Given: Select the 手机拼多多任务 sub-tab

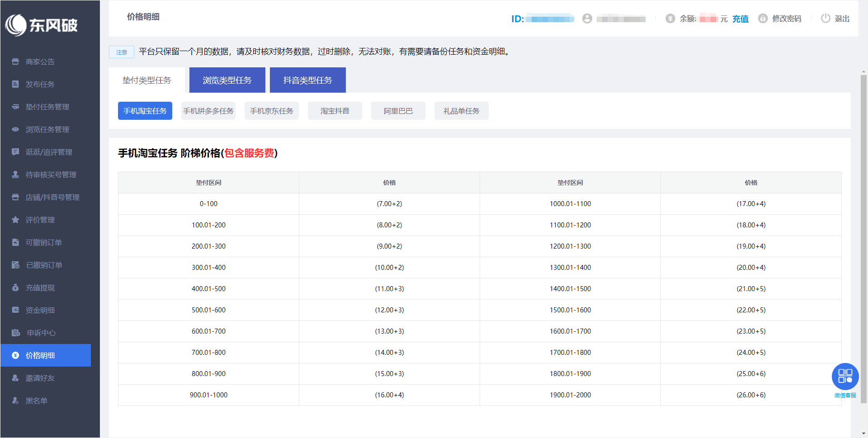Looking at the screenshot, I should 208,111.
